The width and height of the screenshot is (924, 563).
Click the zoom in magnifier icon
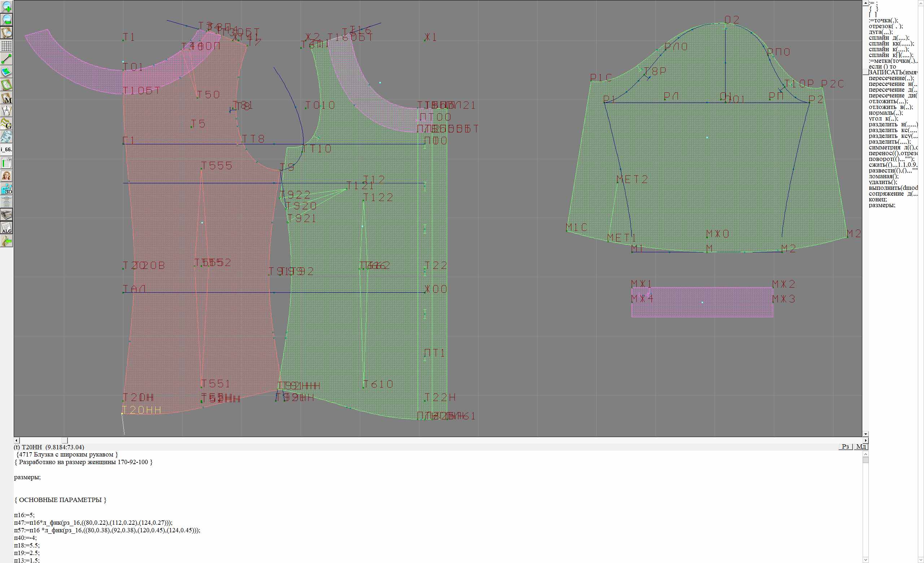coord(7,6)
